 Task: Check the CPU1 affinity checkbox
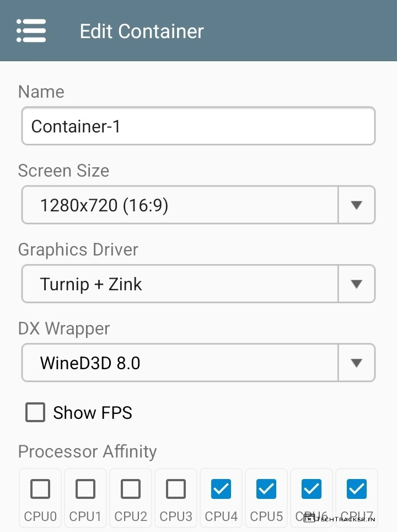point(85,489)
